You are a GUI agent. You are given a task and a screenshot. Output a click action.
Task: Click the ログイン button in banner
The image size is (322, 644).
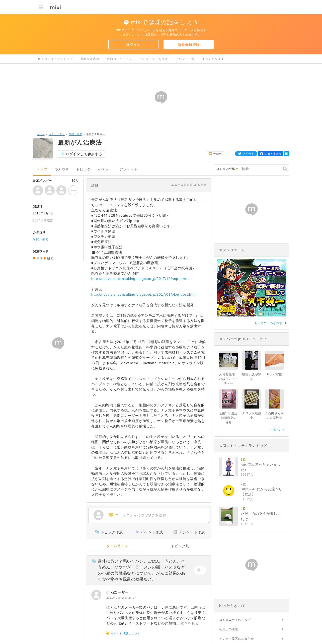point(133,45)
